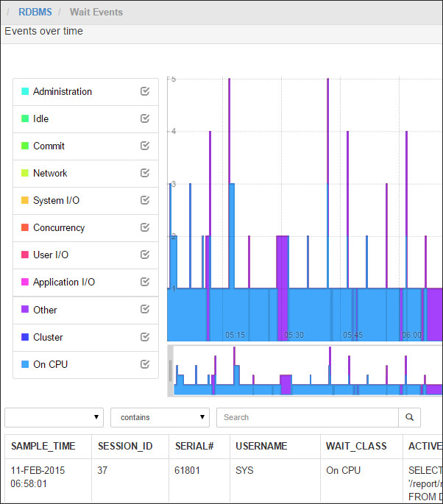Expand the 'contains' operator dropdown
This screenshot has width=443, height=504.
tap(160, 417)
